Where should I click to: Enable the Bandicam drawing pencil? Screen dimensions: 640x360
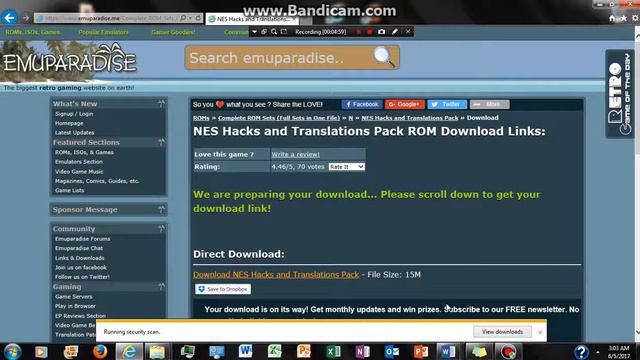[x=395, y=31]
